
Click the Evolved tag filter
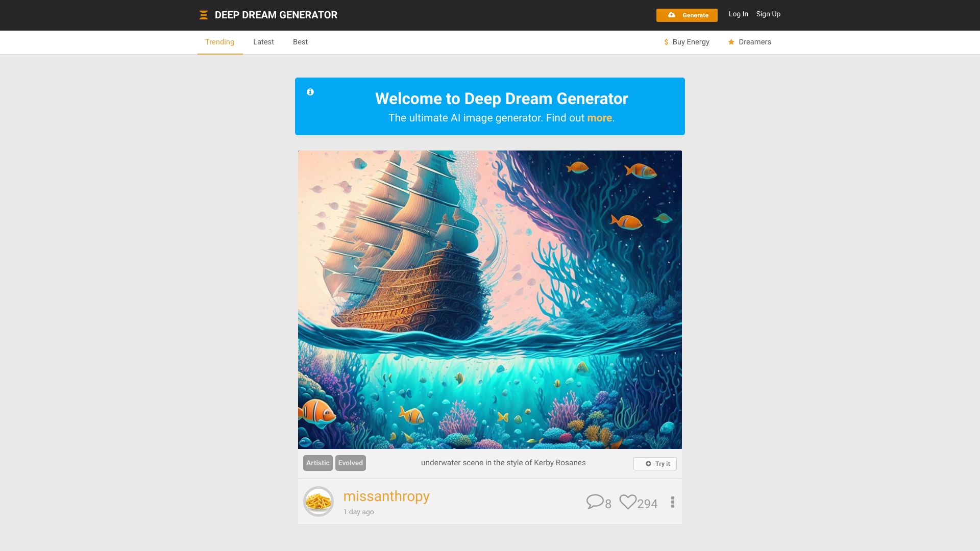[350, 463]
